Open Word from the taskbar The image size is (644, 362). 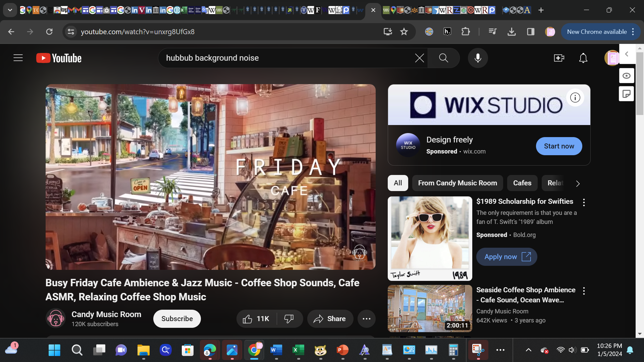[x=276, y=350]
